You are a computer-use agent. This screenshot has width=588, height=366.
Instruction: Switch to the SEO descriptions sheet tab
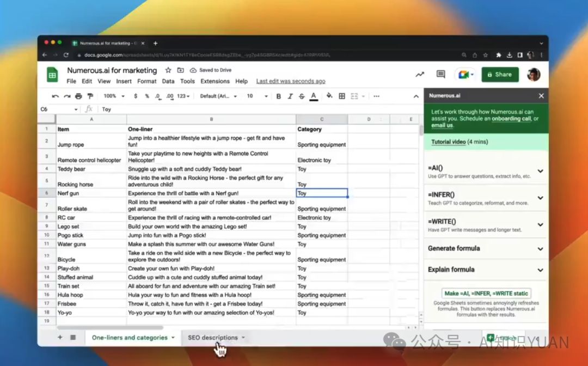(x=213, y=338)
